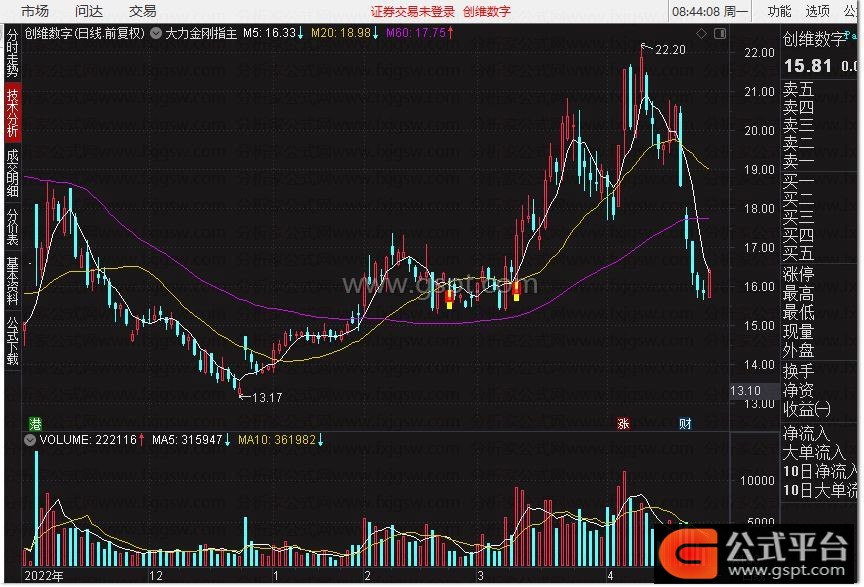This screenshot has height=587, width=864.
Task: Open the 问达 menu
Action: [89, 11]
